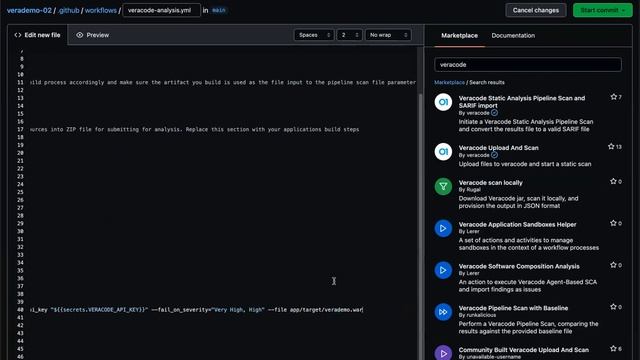Click comment text on editor line 17
640x360 pixels.
pos(195,129)
